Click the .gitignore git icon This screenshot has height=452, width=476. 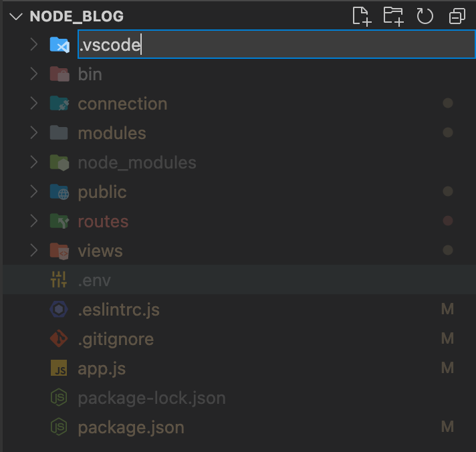59,339
